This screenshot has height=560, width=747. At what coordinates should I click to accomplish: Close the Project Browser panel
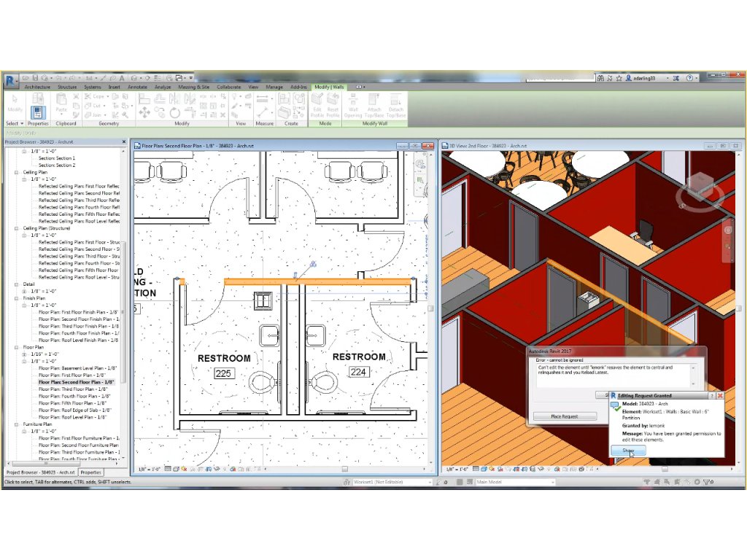124,142
